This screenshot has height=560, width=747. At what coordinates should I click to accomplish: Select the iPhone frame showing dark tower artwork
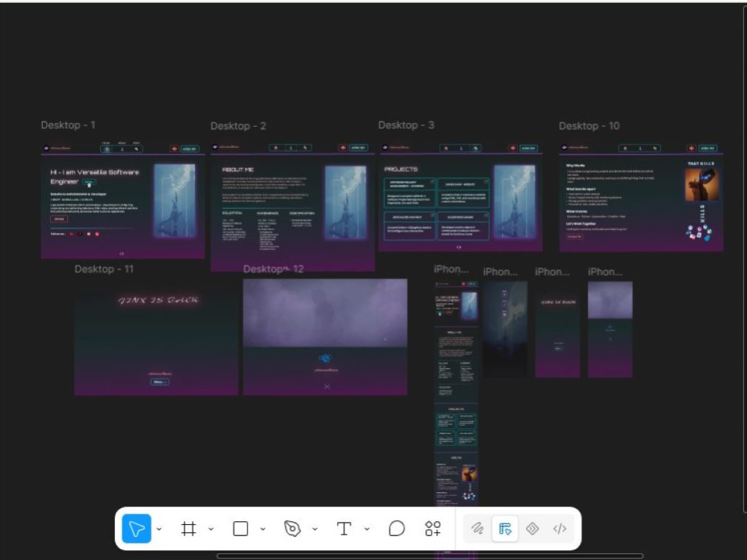coord(505,329)
